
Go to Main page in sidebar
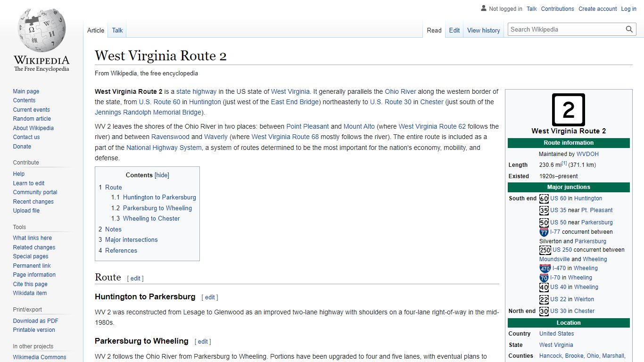point(26,91)
